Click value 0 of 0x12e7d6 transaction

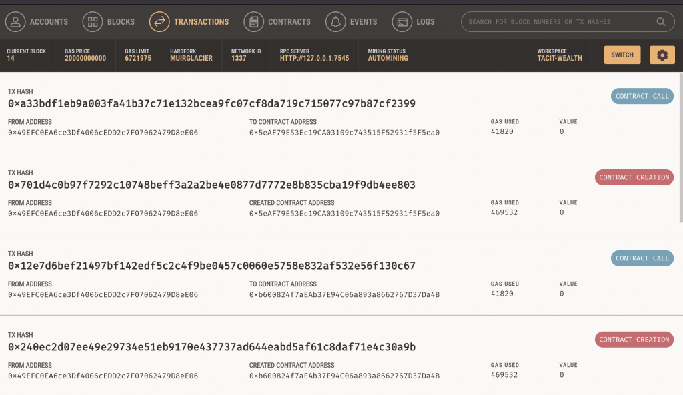pos(562,294)
